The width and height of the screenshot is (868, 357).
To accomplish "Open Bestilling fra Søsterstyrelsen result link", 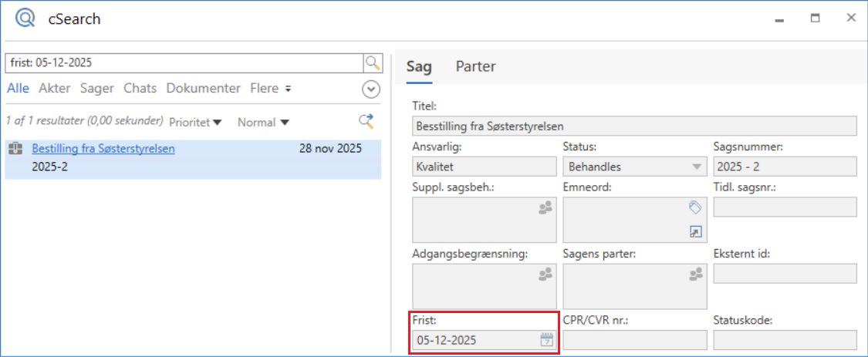I will [103, 148].
